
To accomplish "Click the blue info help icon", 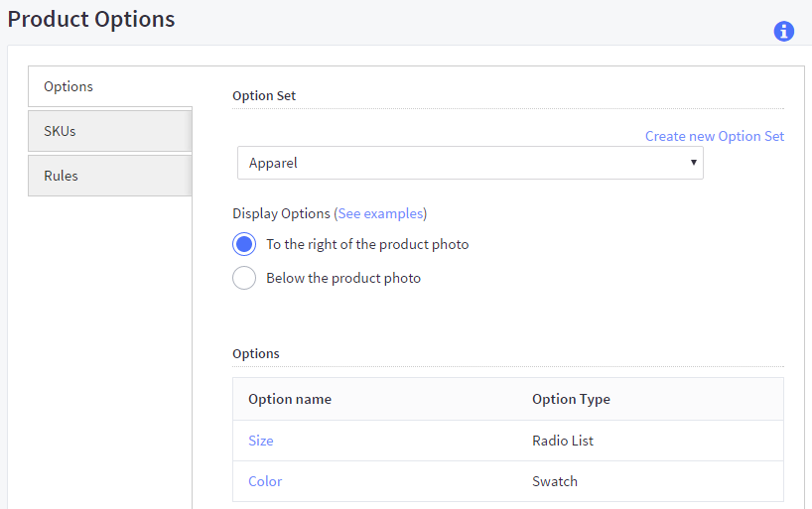I will click(x=783, y=32).
